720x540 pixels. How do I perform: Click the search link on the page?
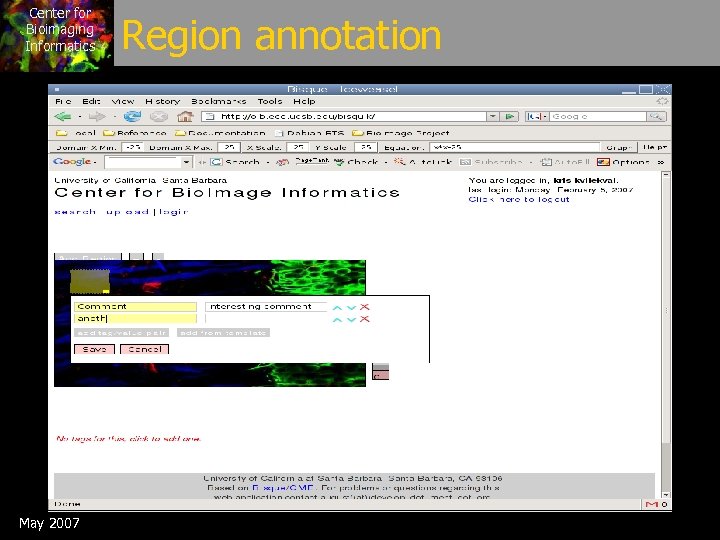pos(75,212)
